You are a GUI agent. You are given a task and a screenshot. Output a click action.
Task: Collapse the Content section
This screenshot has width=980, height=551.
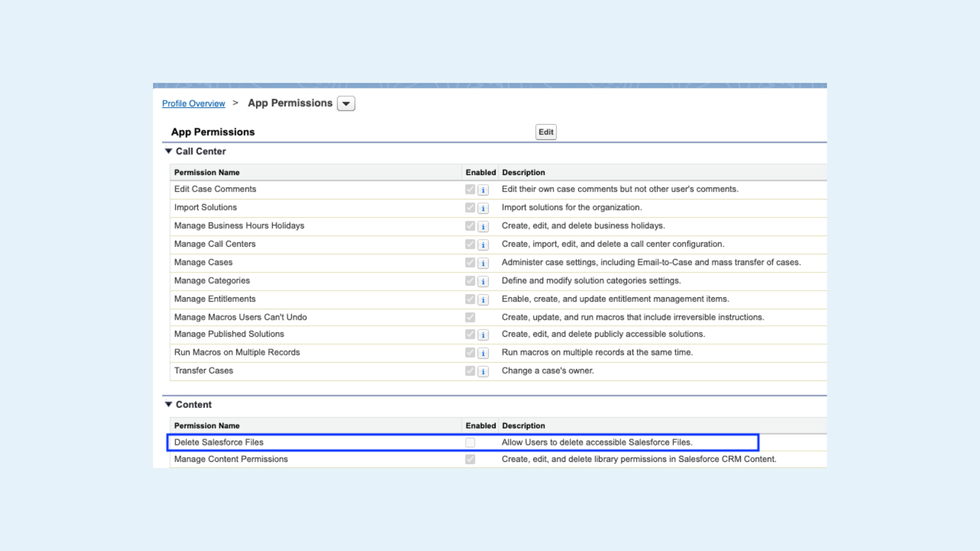click(168, 405)
